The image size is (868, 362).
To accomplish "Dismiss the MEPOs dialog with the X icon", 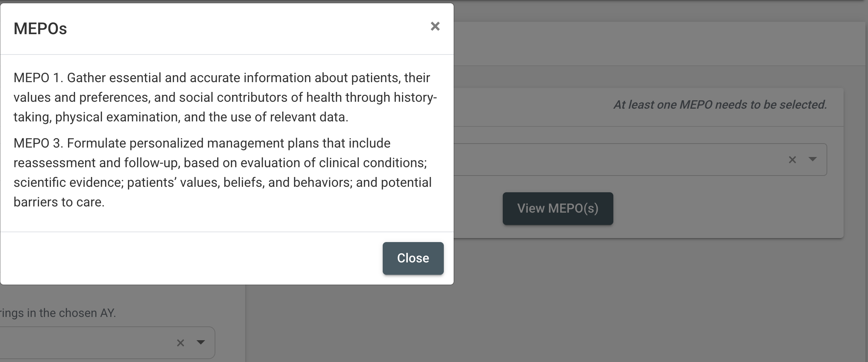I will point(435,27).
